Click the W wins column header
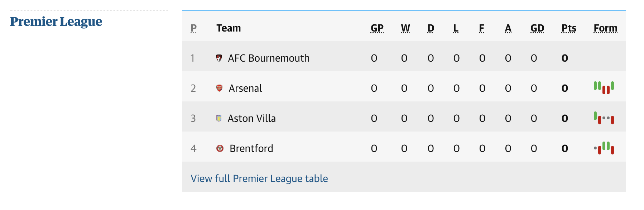Screen dimensions: 644x210 tap(405, 28)
